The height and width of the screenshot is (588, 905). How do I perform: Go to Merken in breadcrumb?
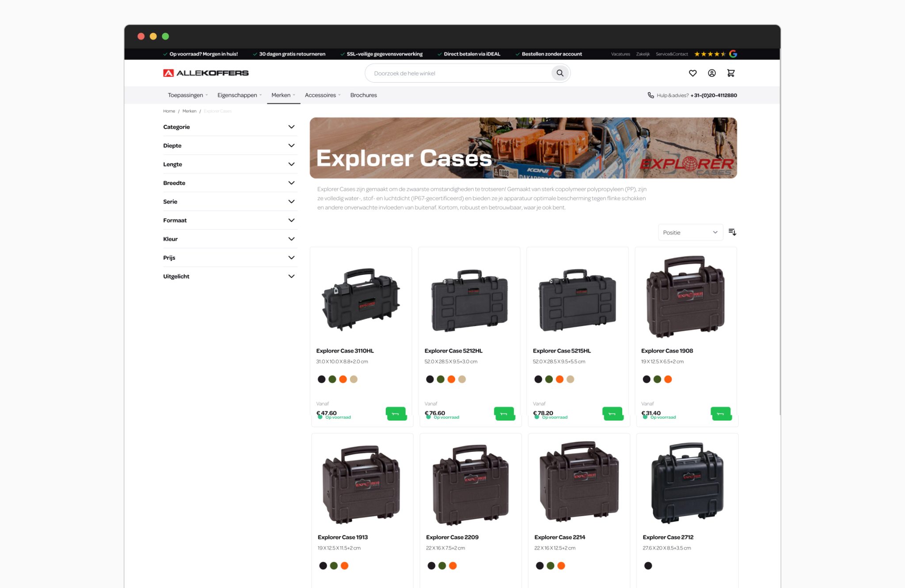click(190, 111)
